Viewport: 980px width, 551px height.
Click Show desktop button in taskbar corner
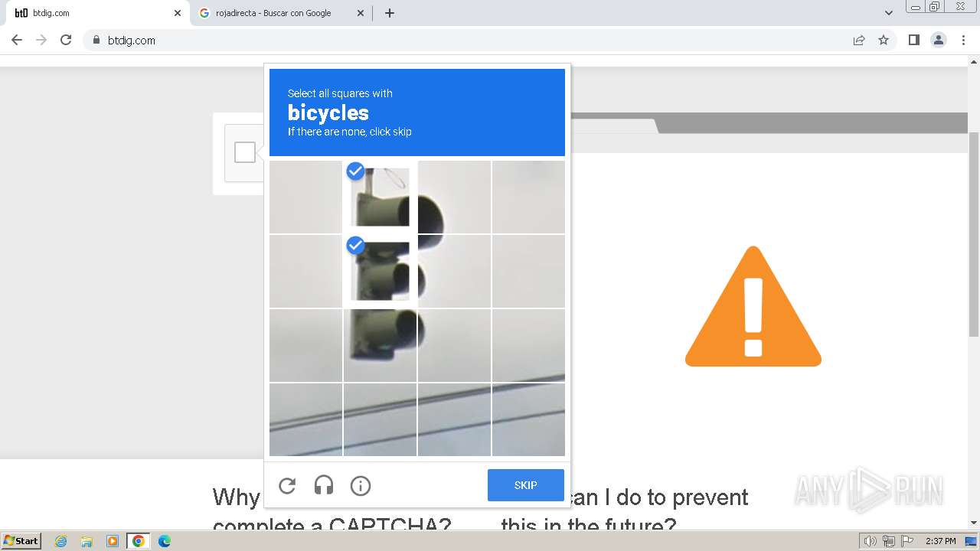tap(972, 541)
